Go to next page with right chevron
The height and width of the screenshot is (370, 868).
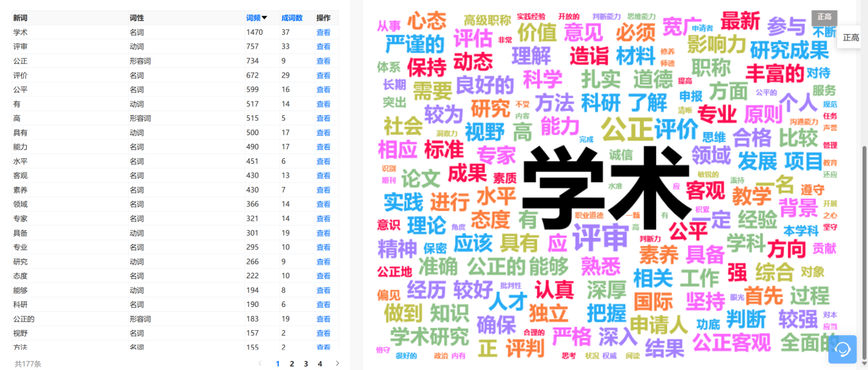337,364
